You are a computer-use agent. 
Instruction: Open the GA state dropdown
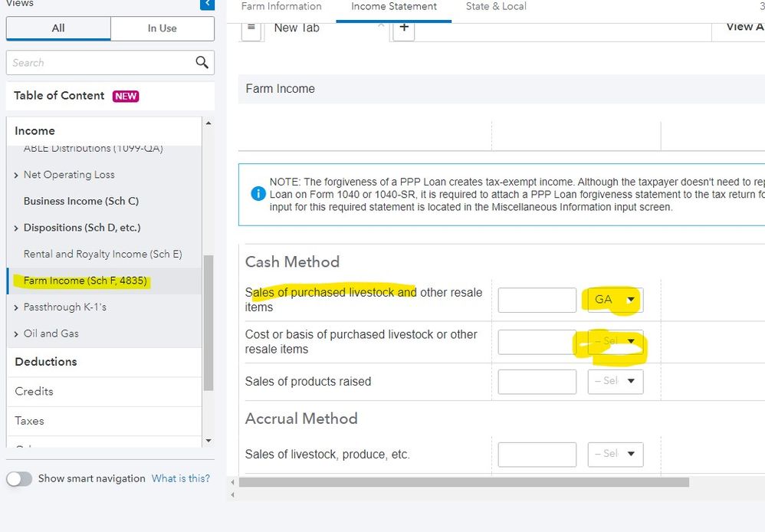click(615, 300)
